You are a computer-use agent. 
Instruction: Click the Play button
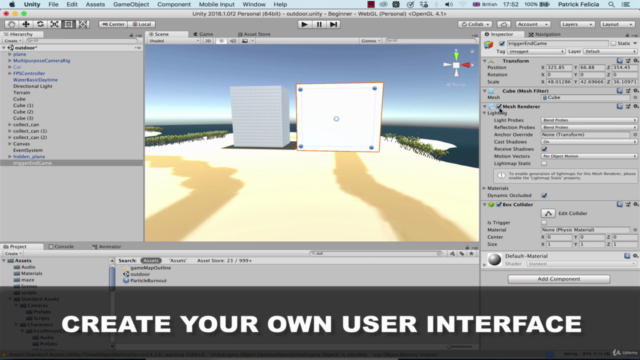tap(304, 24)
